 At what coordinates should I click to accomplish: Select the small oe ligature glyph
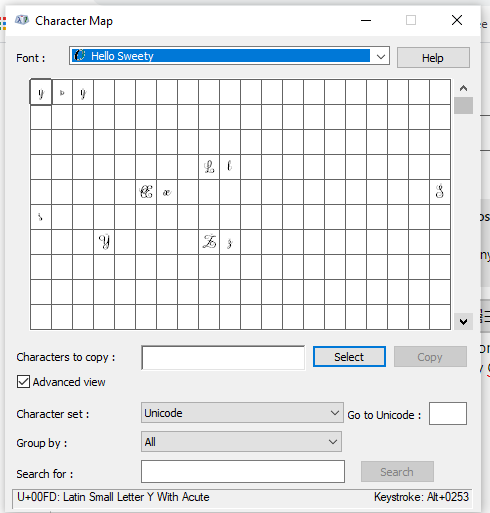click(x=167, y=192)
